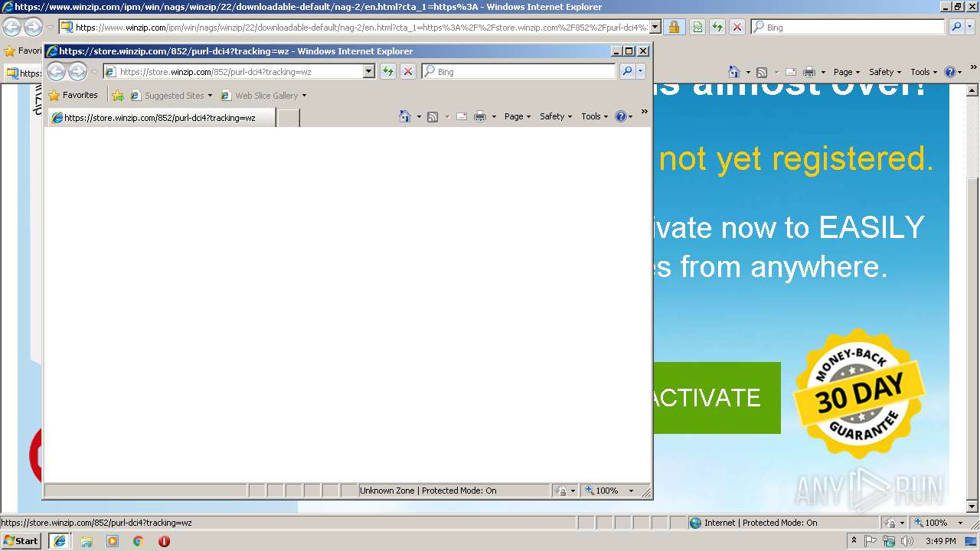Expand address bar history in front window
This screenshot has height=551, width=980.
point(368,71)
